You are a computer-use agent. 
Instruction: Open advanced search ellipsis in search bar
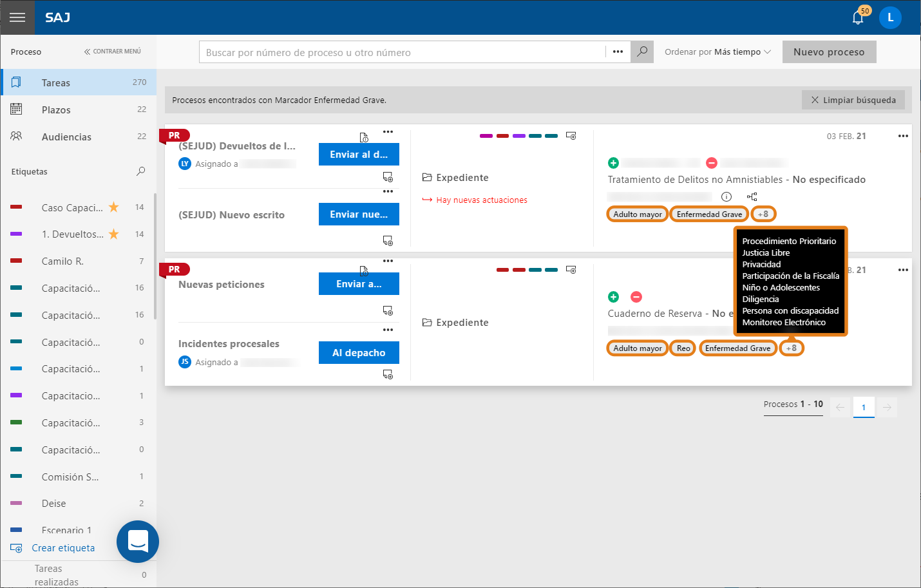point(618,52)
